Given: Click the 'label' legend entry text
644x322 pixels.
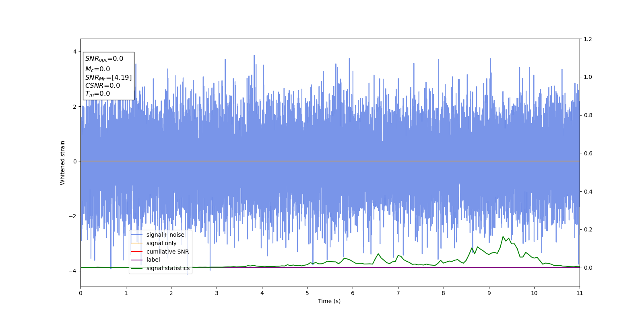Looking at the screenshot, I should pyautogui.click(x=153, y=260).
